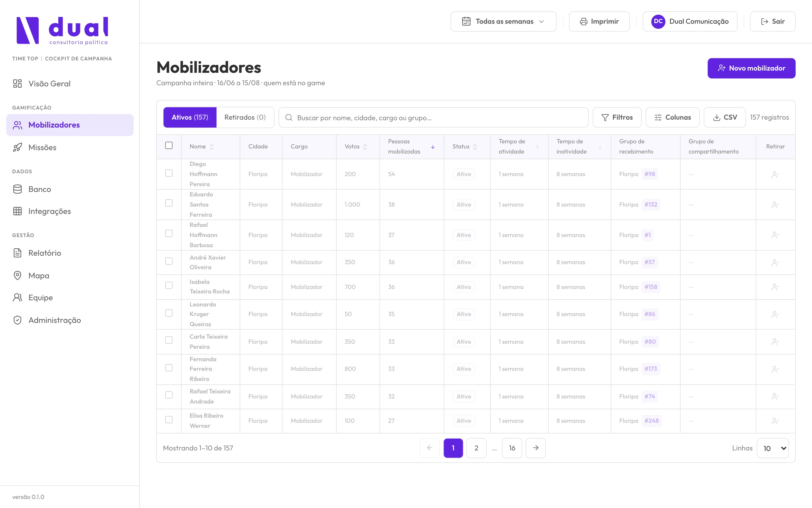
Task: Click the Dual consultoria política logo
Action: (x=62, y=30)
